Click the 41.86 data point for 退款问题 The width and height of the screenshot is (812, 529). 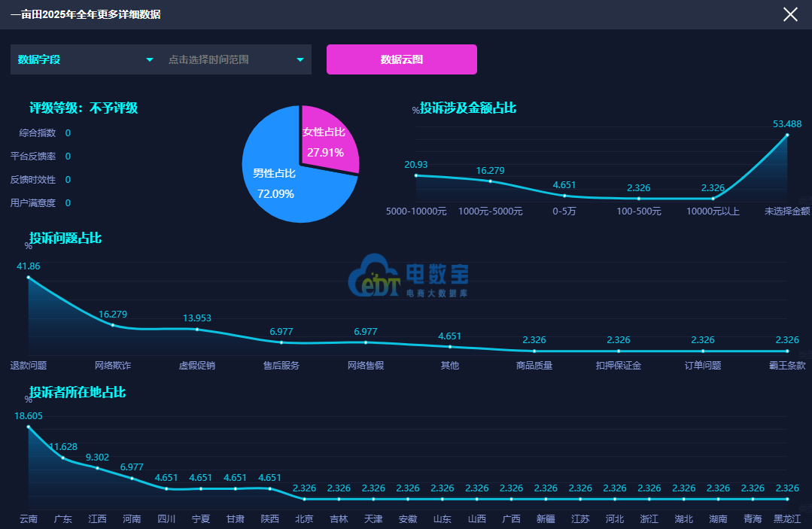(29, 278)
